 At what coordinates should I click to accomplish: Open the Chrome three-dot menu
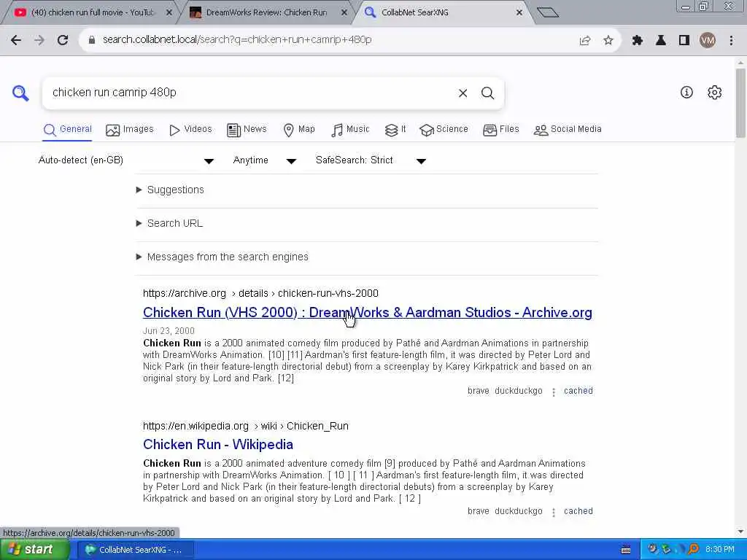[x=731, y=41]
